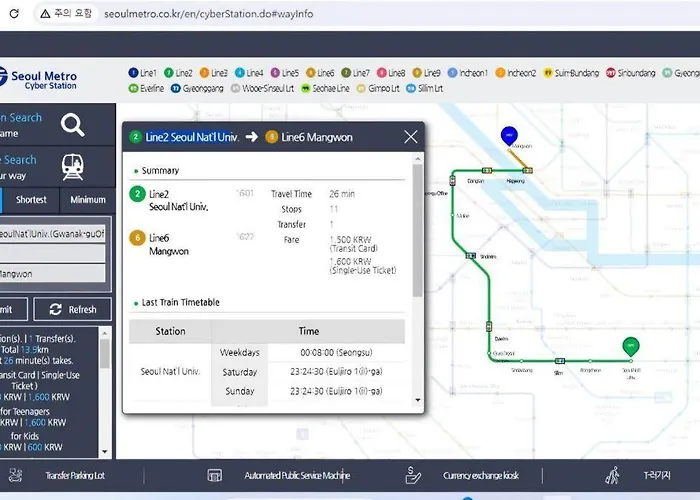Click the Mangwon arrival input field
Viewport: 700px width, 500px height.
point(53,274)
